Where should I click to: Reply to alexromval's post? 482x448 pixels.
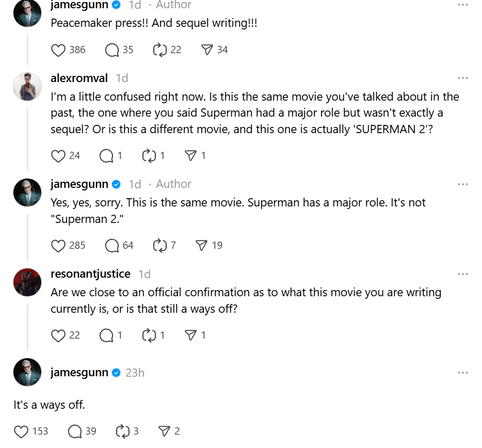pyautogui.click(x=106, y=156)
